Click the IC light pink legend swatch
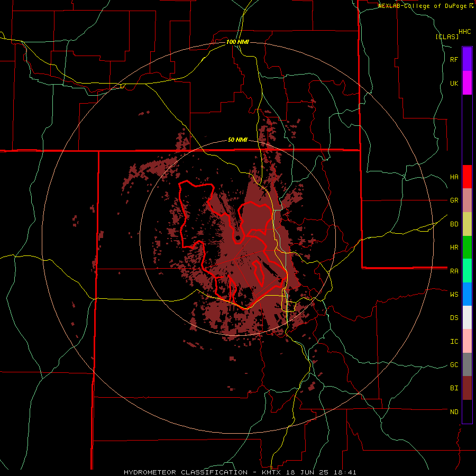Screen dimensions: 476x476 pos(467,341)
